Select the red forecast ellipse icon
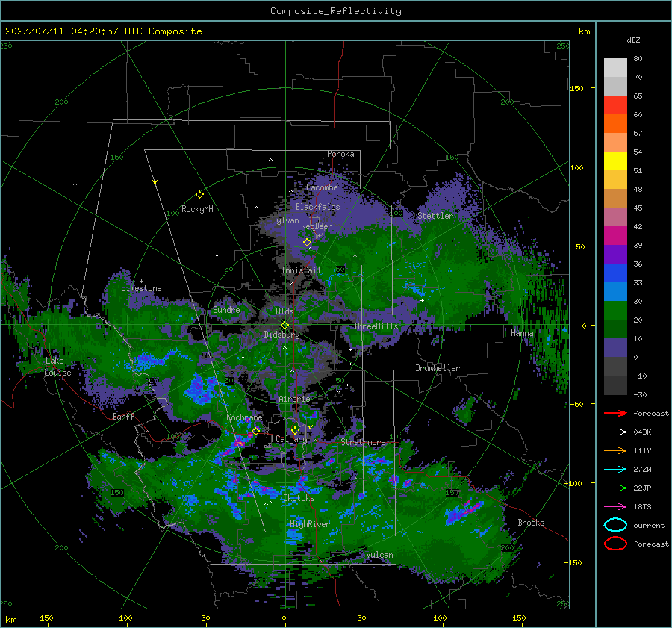The width and height of the screenshot is (672, 628). tap(615, 544)
